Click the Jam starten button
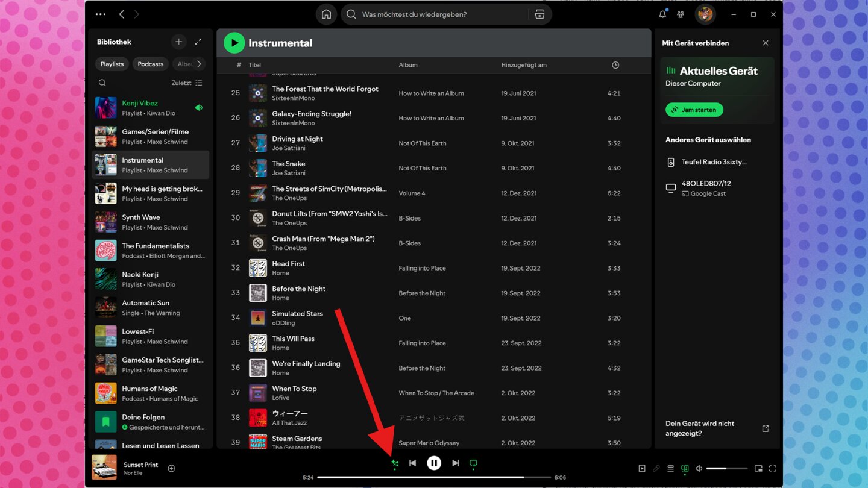868x488 pixels. [x=694, y=110]
